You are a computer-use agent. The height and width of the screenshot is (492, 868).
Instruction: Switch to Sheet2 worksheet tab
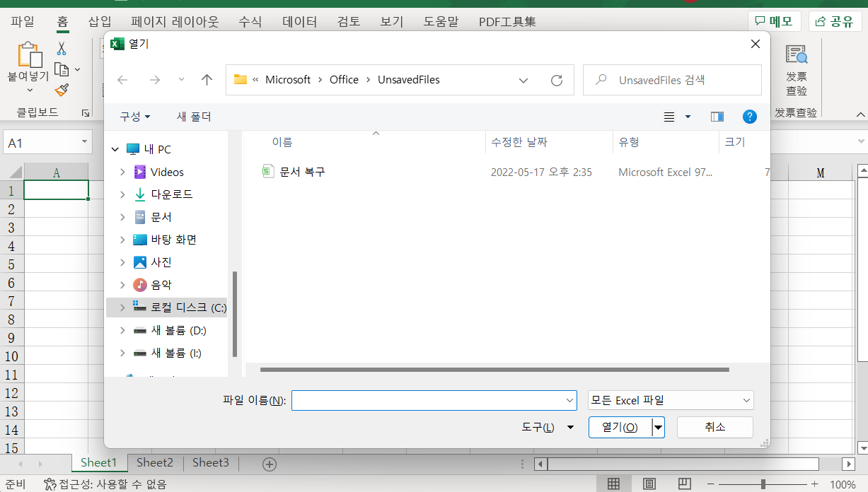(x=155, y=463)
